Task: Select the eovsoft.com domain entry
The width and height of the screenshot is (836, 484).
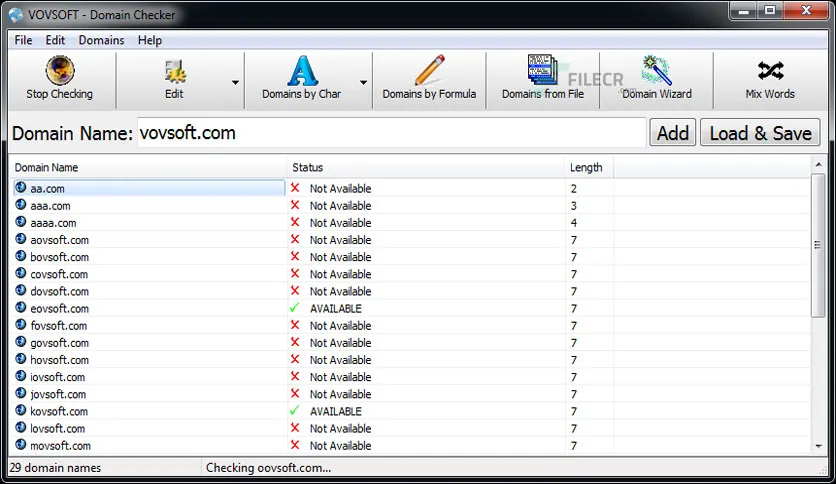Action: (x=59, y=308)
